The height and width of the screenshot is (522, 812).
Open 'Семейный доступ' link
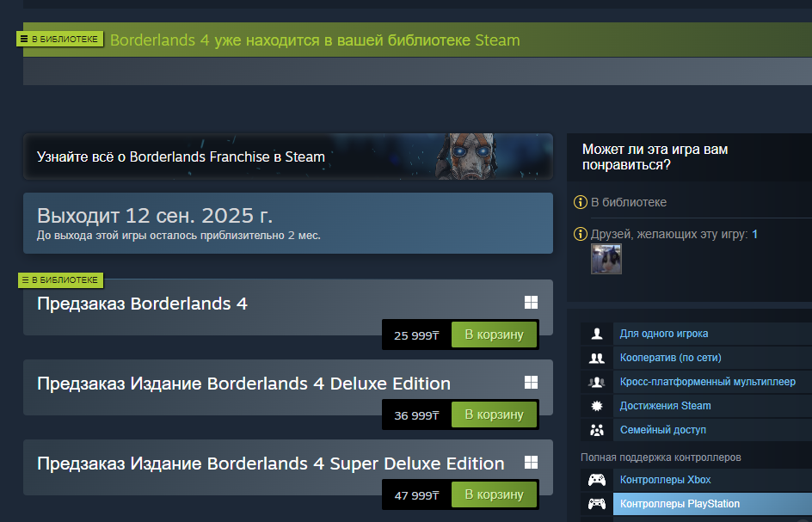(663, 430)
